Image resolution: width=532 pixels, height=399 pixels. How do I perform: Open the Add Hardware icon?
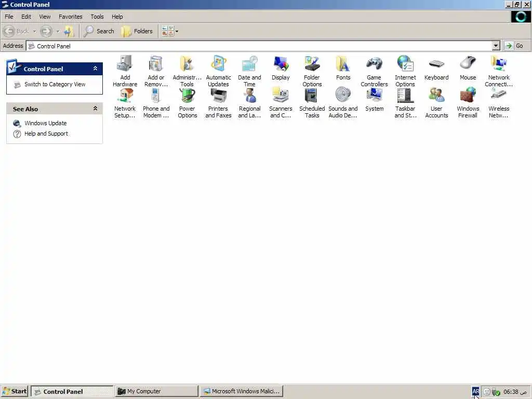click(x=125, y=71)
